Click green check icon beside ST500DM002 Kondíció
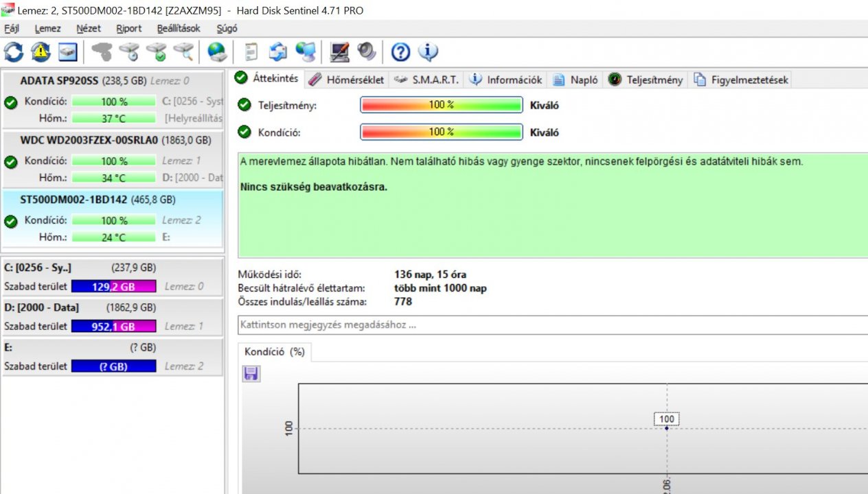Screen dimensions: 868x494 [10, 222]
